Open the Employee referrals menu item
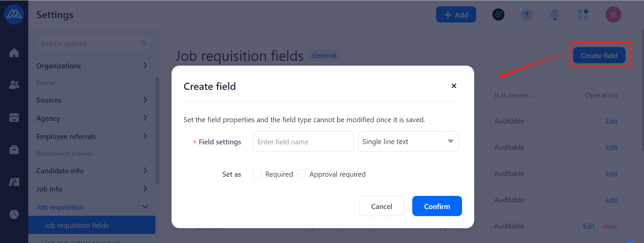The height and width of the screenshot is (243, 644). click(x=91, y=136)
